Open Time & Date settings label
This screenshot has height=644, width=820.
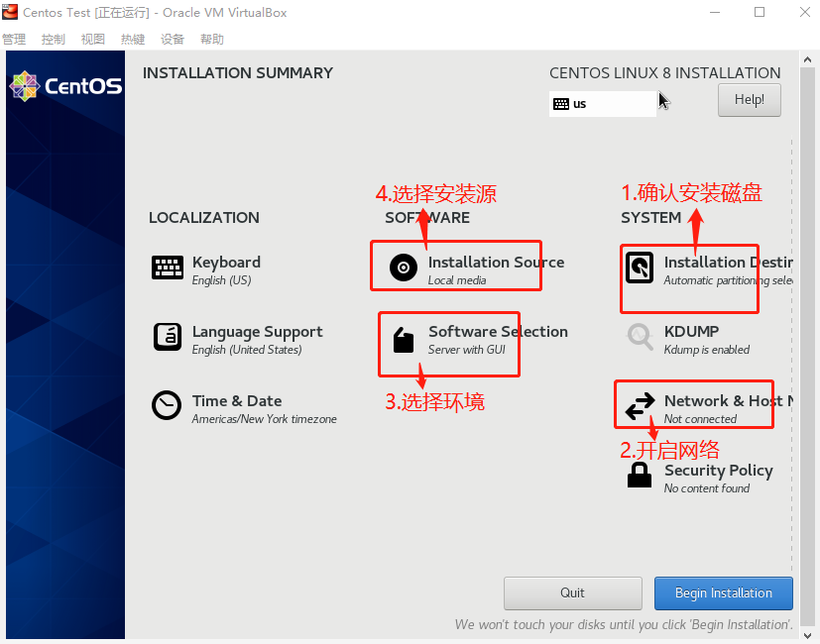237,401
